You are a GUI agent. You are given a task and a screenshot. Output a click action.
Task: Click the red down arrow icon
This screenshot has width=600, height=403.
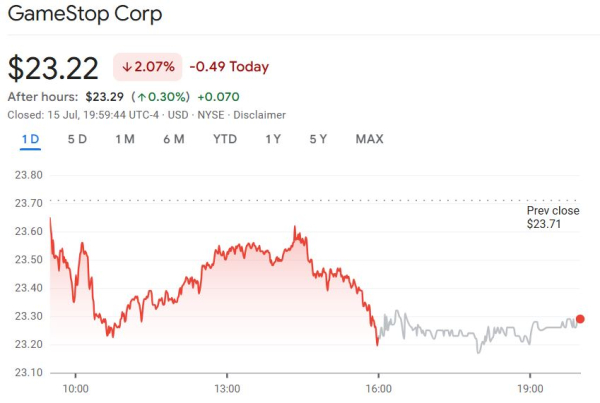127,67
